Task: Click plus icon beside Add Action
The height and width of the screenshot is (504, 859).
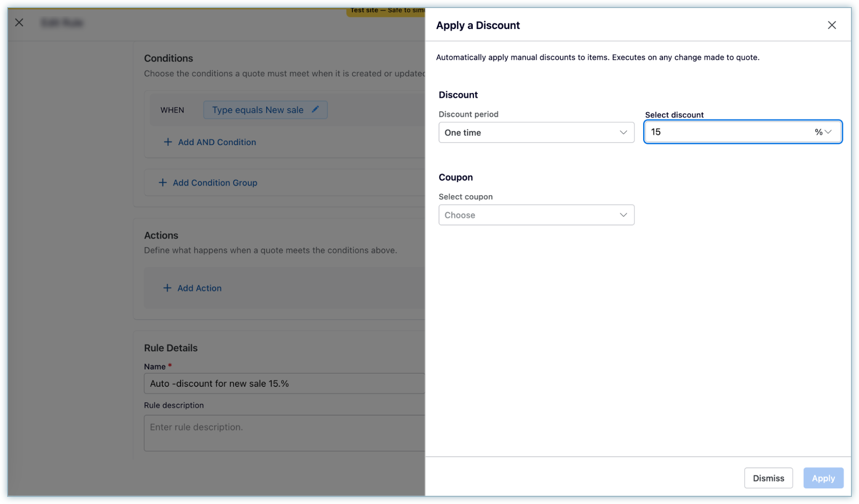Action: (167, 288)
